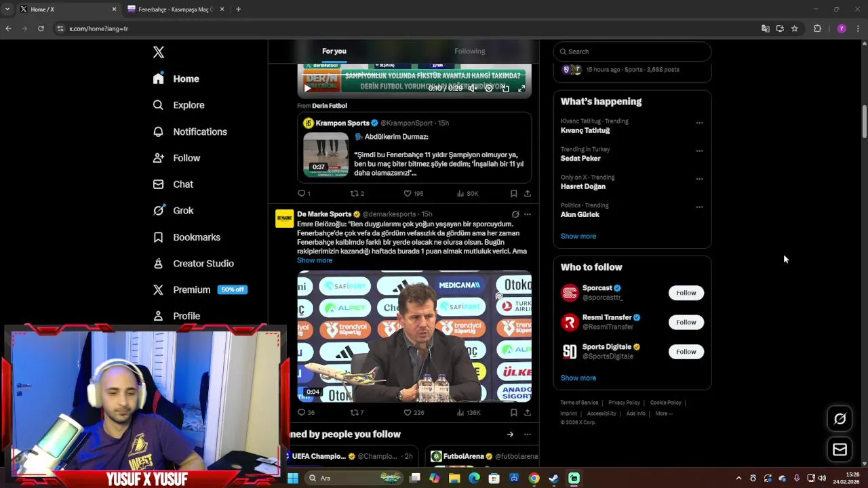Switch to the Following tab
The height and width of the screenshot is (488, 868).
click(x=469, y=51)
